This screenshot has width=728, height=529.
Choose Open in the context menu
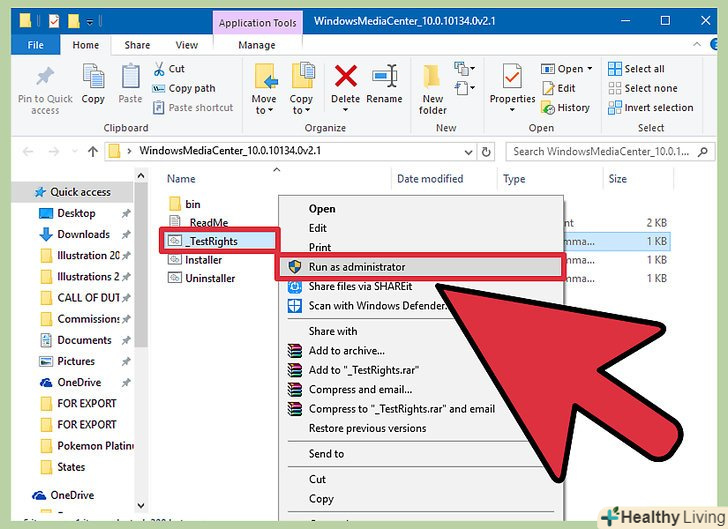pos(322,209)
